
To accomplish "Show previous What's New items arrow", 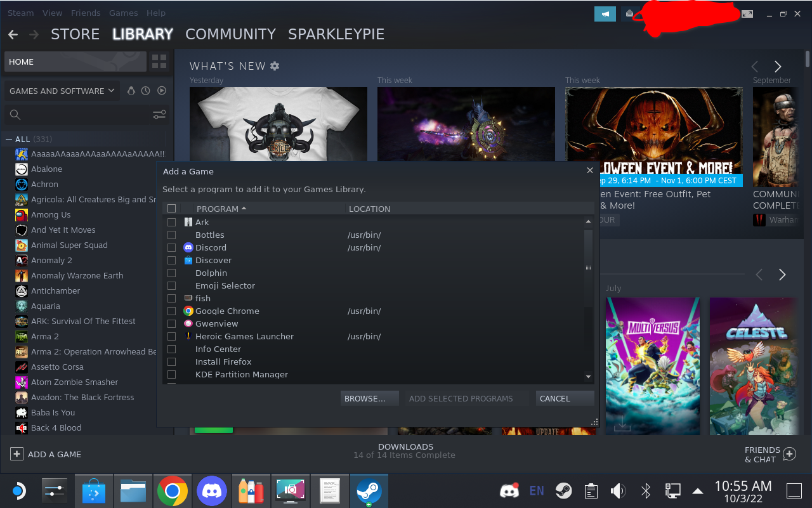I will 755,67.
